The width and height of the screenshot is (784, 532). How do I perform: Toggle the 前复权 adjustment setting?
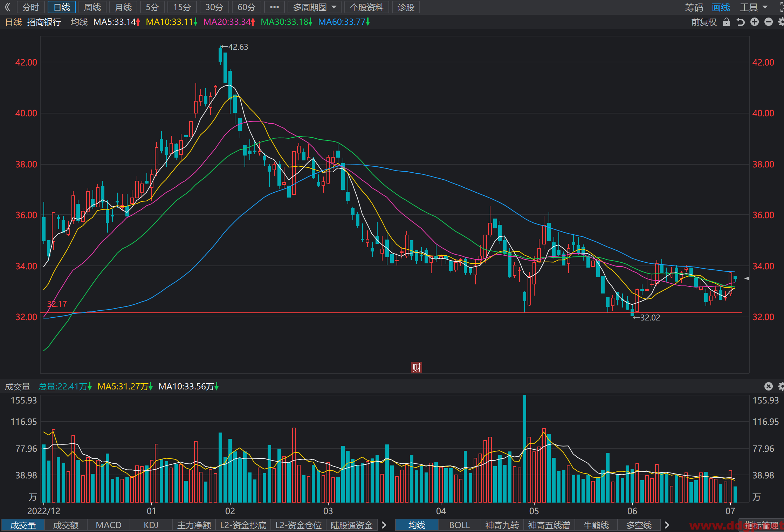click(704, 22)
